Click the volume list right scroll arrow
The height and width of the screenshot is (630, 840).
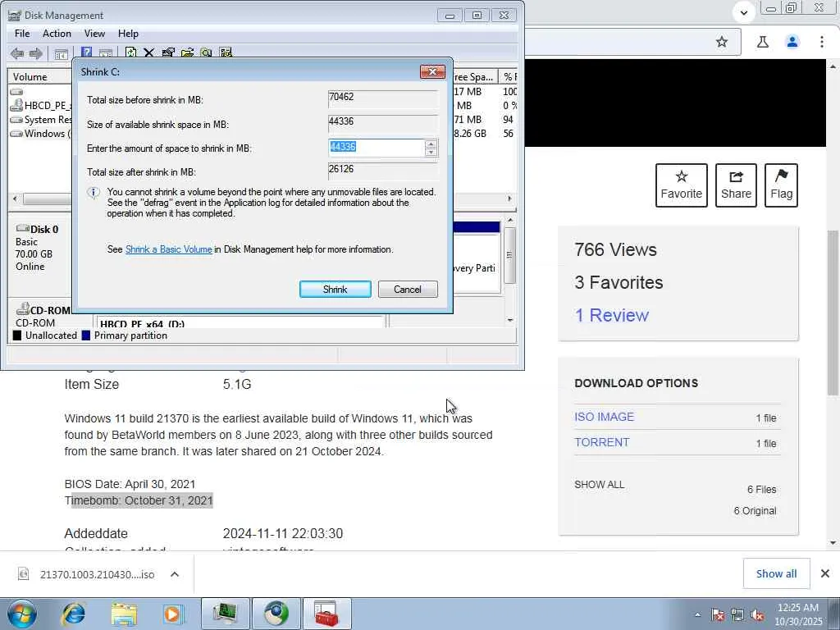pos(509,199)
